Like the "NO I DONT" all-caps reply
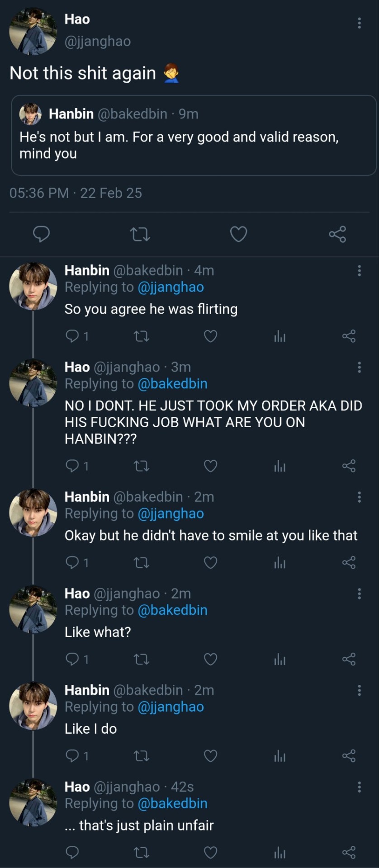 (210, 466)
